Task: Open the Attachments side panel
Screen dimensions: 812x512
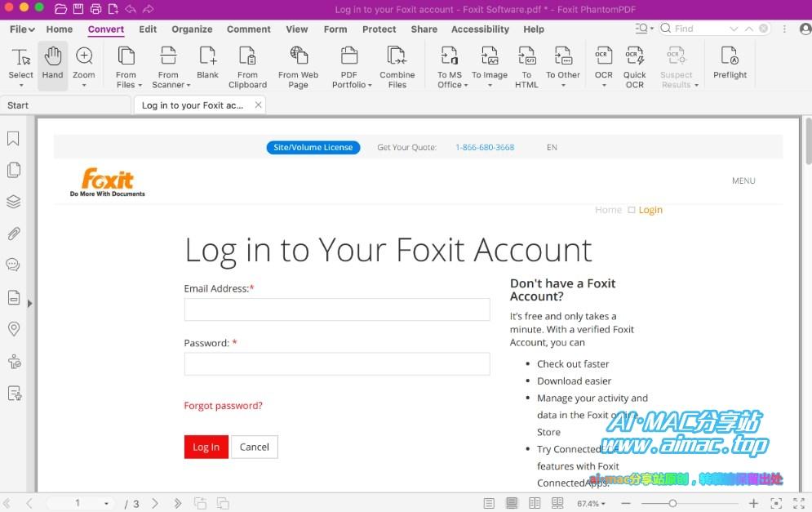Action: pos(13,234)
